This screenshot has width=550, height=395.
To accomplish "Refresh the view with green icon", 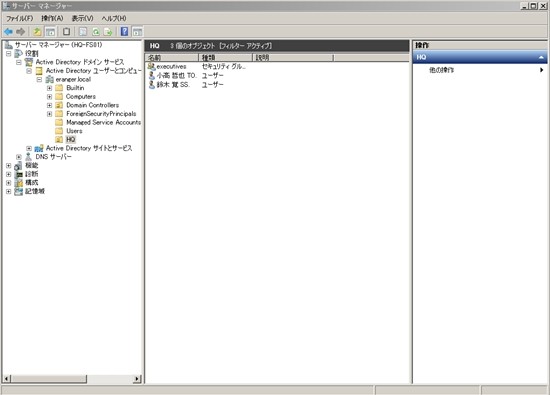I will tap(96, 32).
